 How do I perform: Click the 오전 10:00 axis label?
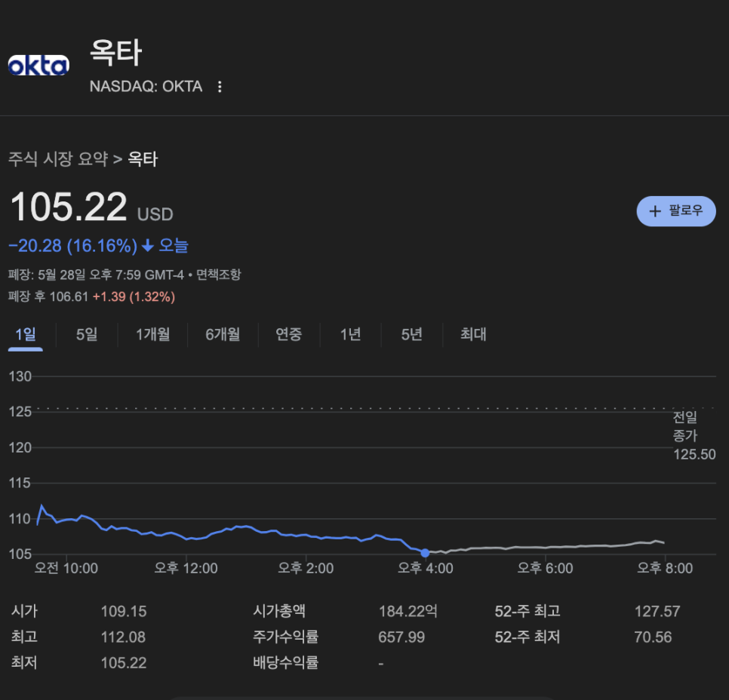click(x=66, y=568)
